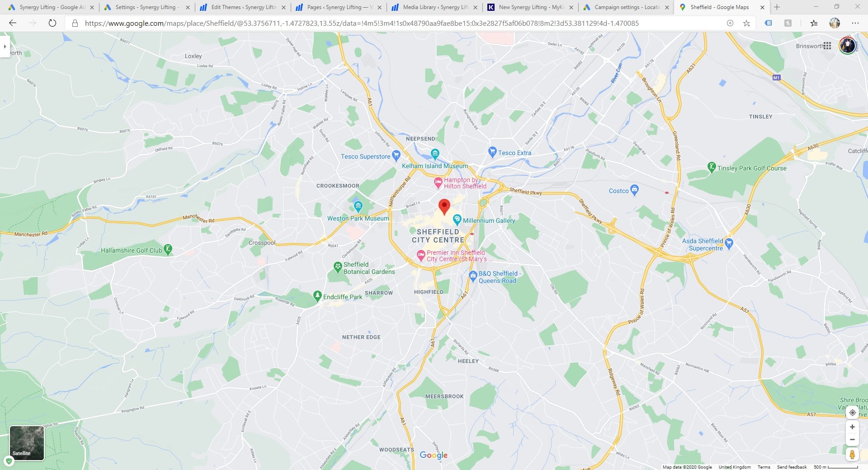Image resolution: width=868 pixels, height=470 pixels.
Task: Bookmark this page with the star icon
Action: [746, 23]
